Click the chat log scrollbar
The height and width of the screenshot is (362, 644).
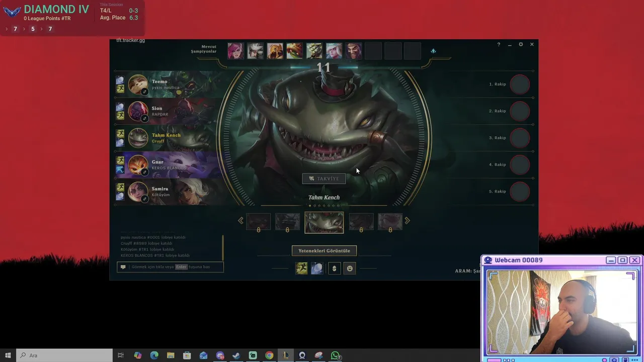pyautogui.click(x=222, y=247)
